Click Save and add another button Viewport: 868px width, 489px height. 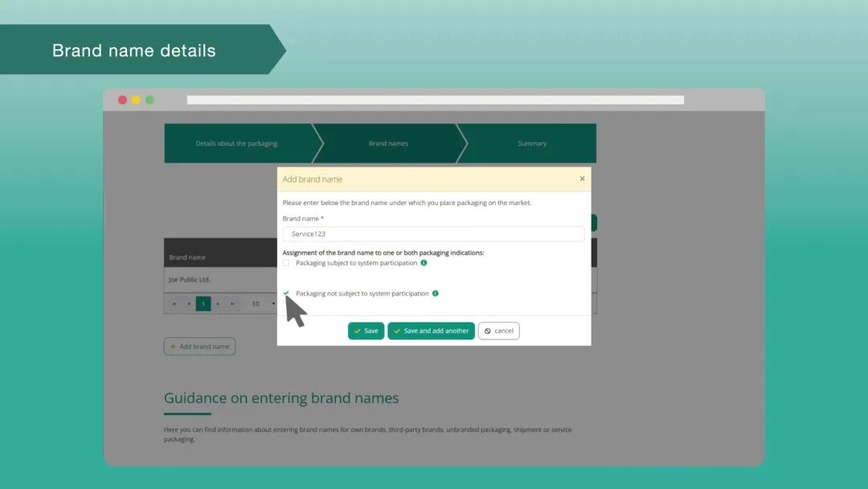(432, 331)
